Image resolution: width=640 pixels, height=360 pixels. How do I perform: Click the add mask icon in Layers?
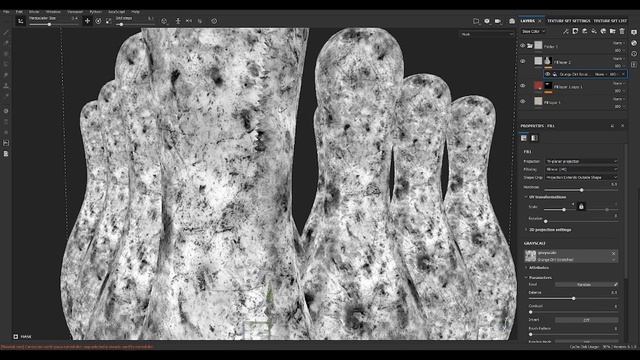coord(575,31)
